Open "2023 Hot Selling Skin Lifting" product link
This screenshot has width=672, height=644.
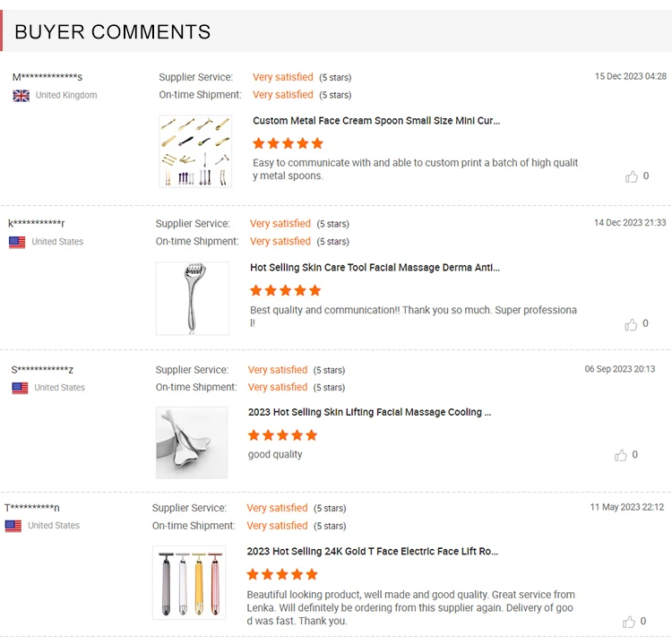(370, 412)
